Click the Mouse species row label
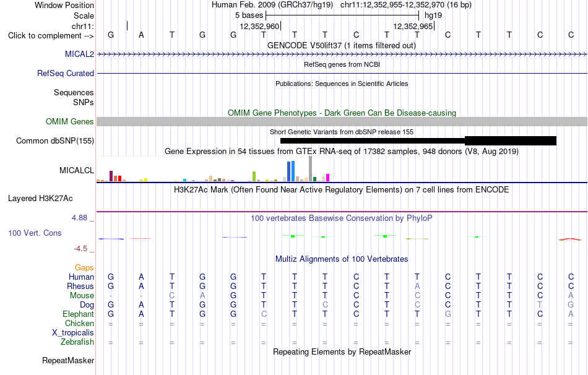This screenshot has height=375, width=588. pyautogui.click(x=82, y=296)
